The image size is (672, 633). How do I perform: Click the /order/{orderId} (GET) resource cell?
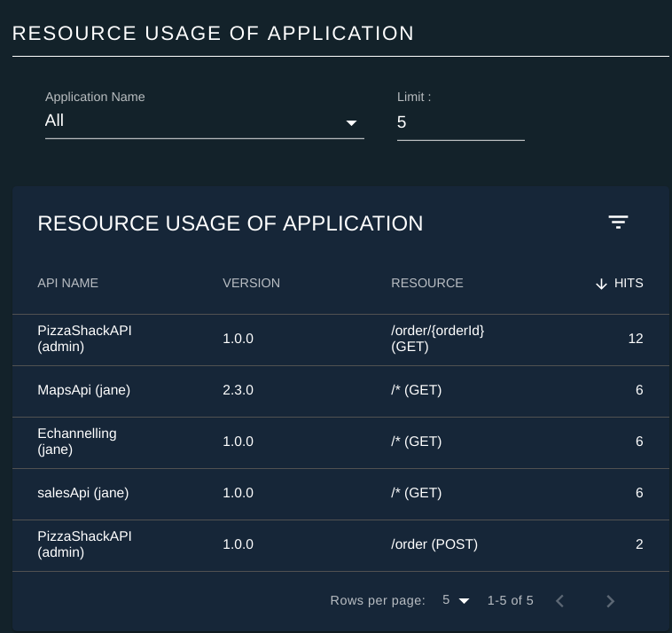pos(438,339)
